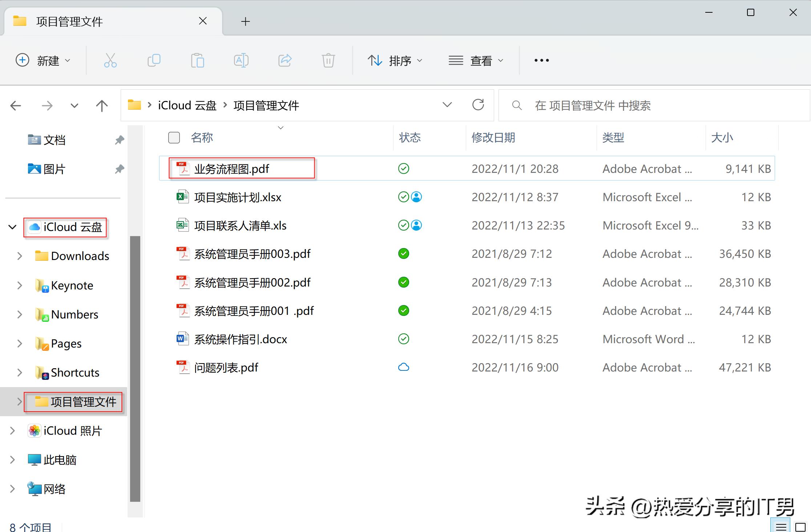Expand the Downloads folder in the sidebar
Screen dimensions: 811x532
(20, 256)
